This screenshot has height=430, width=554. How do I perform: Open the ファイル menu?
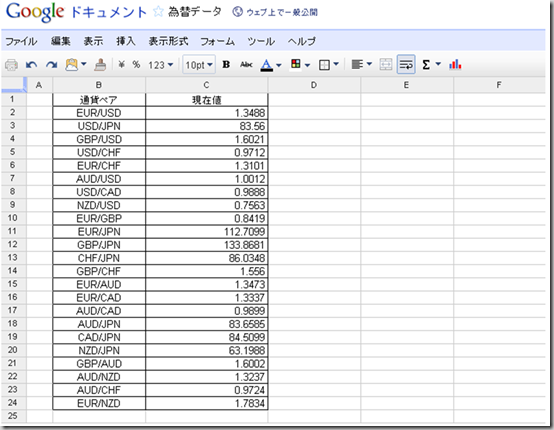tap(21, 41)
